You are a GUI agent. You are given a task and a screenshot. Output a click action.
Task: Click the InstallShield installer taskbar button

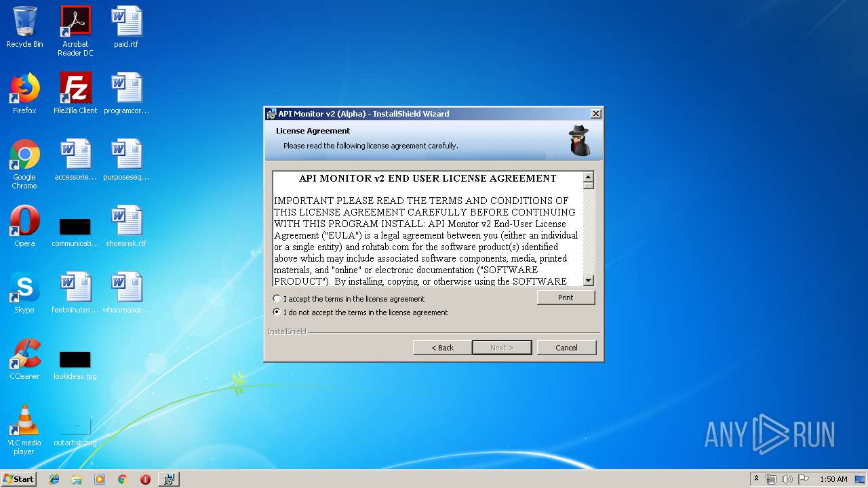pos(169,479)
